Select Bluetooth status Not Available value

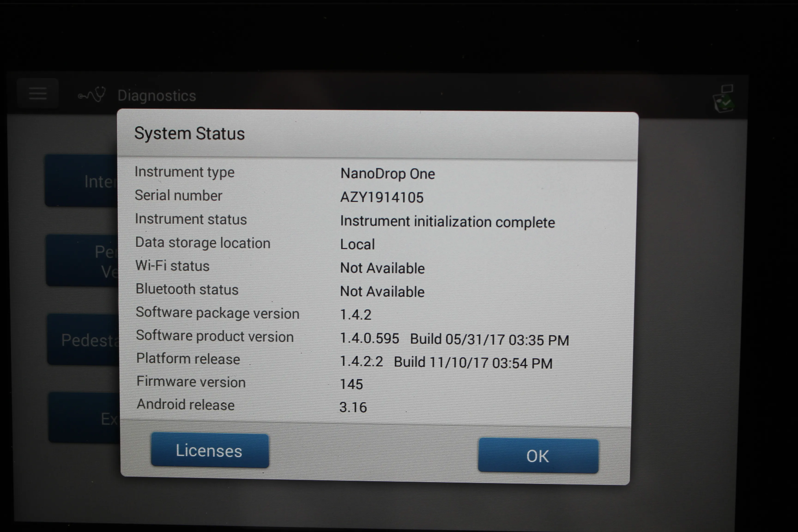click(x=382, y=291)
